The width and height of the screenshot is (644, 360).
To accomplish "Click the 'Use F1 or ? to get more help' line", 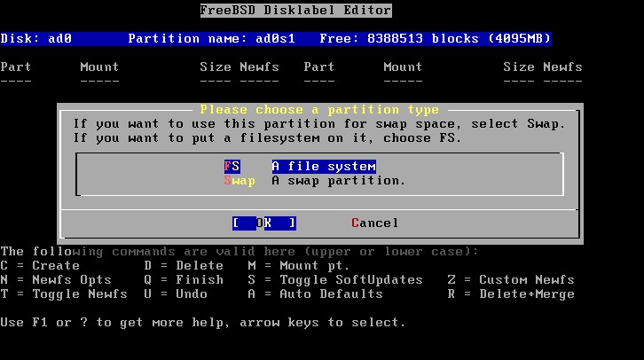I will pos(203,323).
